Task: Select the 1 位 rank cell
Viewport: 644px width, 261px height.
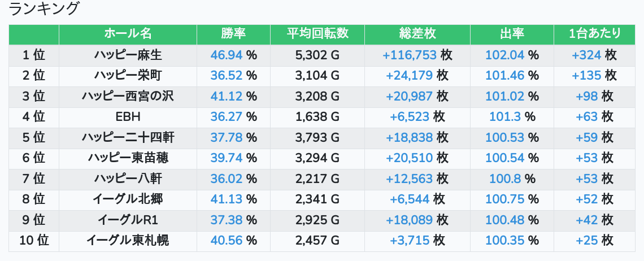Action: click(34, 55)
